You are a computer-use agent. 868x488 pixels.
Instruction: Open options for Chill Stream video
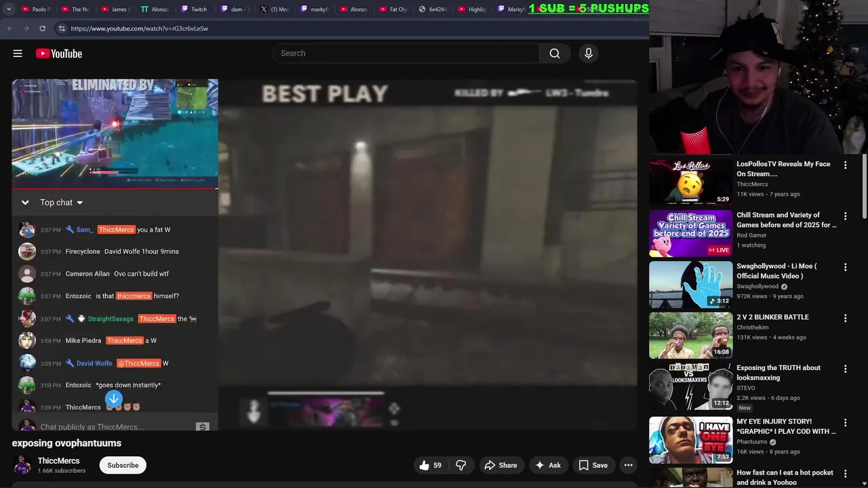845,216
